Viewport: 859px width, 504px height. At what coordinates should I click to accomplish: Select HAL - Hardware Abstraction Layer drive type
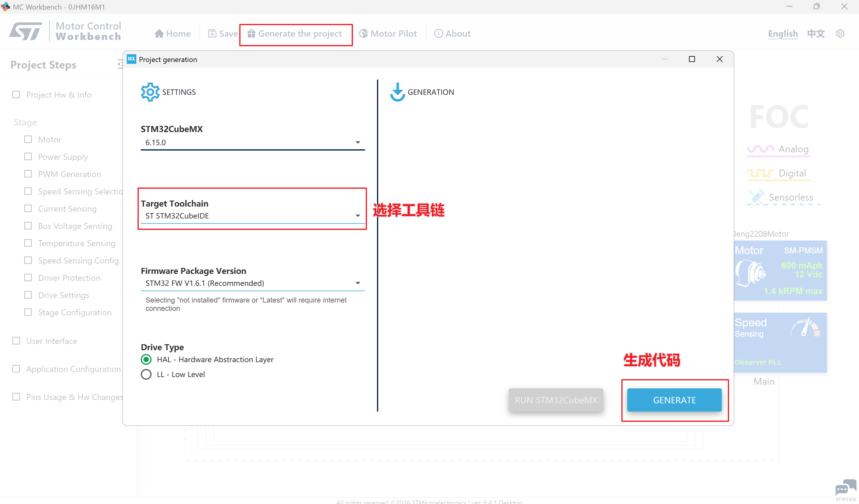(146, 359)
